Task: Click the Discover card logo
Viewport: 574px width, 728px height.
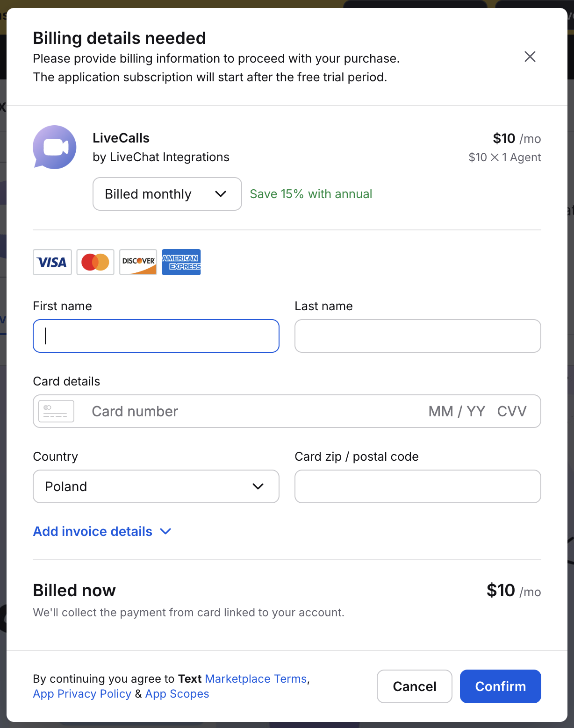Action: click(138, 262)
